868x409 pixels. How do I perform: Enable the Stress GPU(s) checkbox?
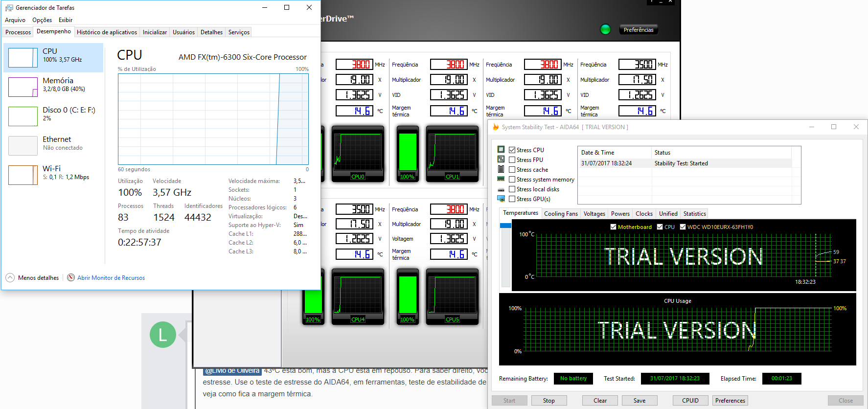point(512,199)
